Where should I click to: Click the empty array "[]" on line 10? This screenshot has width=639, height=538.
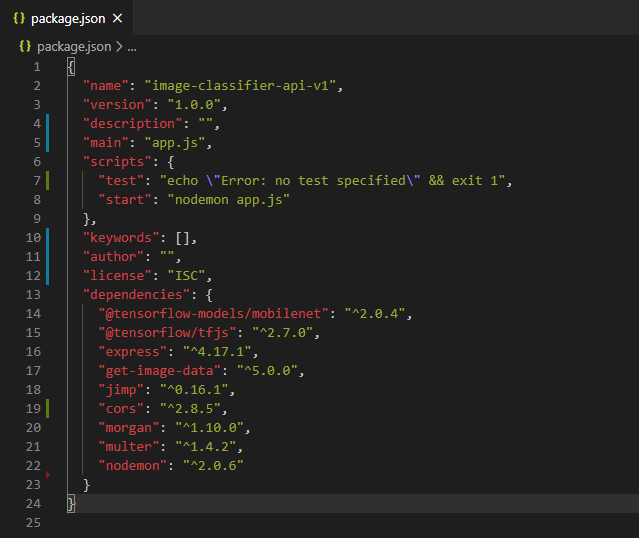[x=183, y=238]
